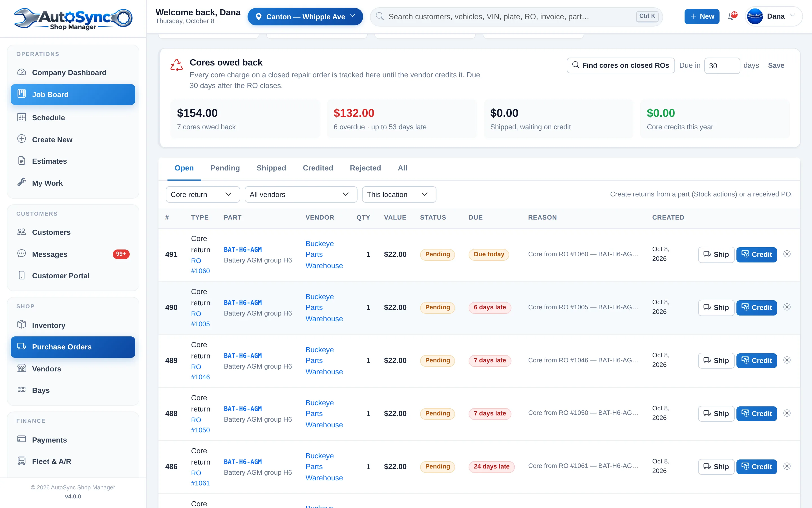
Task: Switch to the Rejected tab
Action: [x=365, y=168]
